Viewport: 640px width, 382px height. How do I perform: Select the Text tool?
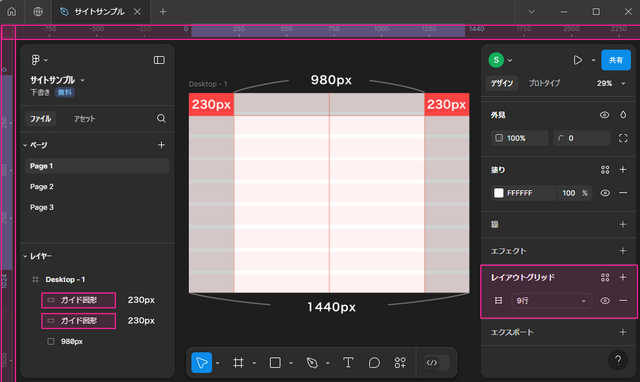(x=348, y=362)
